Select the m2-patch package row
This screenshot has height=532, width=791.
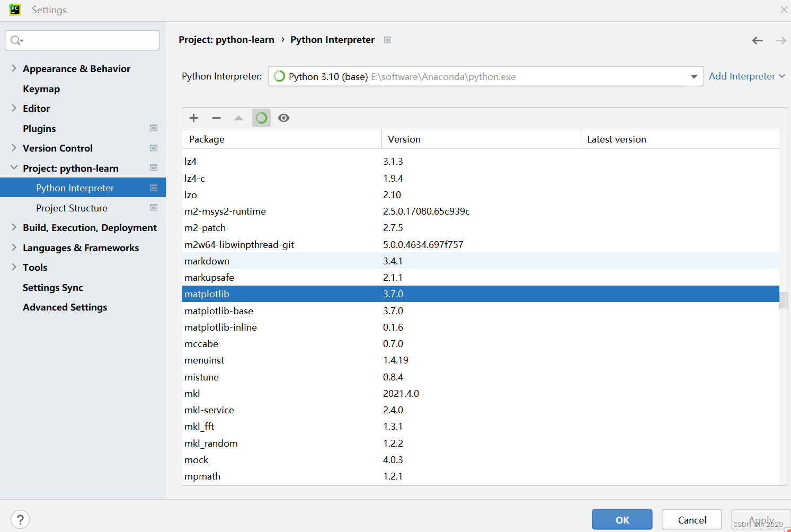[481, 228]
